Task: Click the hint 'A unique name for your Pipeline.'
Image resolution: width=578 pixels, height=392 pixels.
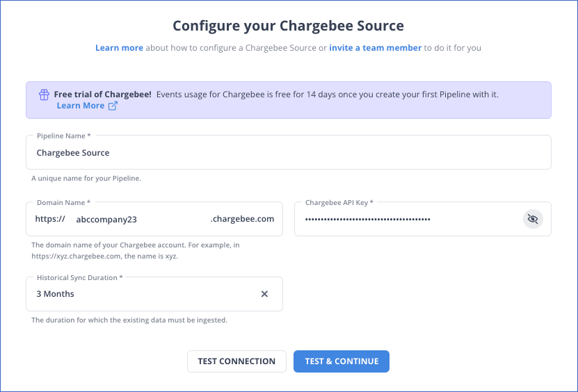Action: coord(86,179)
